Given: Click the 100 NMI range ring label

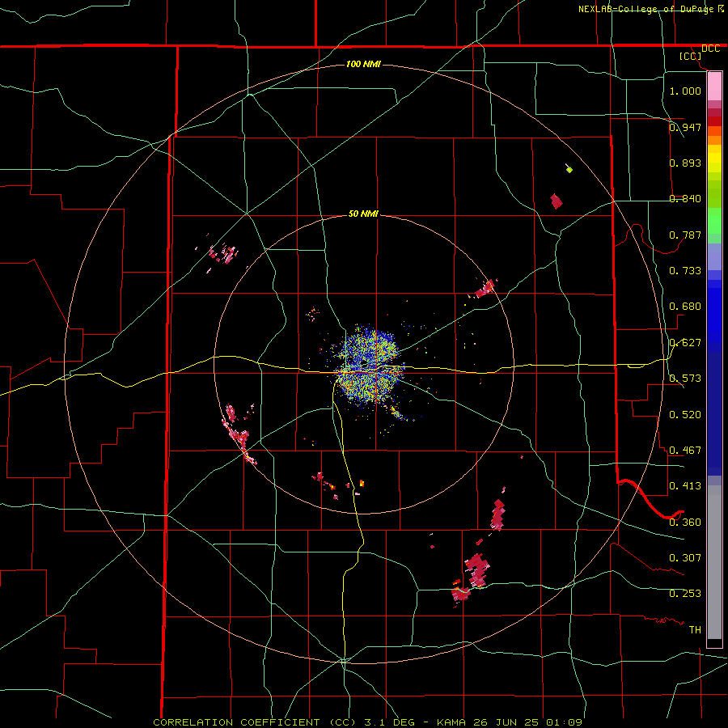Looking at the screenshot, I should (x=363, y=64).
